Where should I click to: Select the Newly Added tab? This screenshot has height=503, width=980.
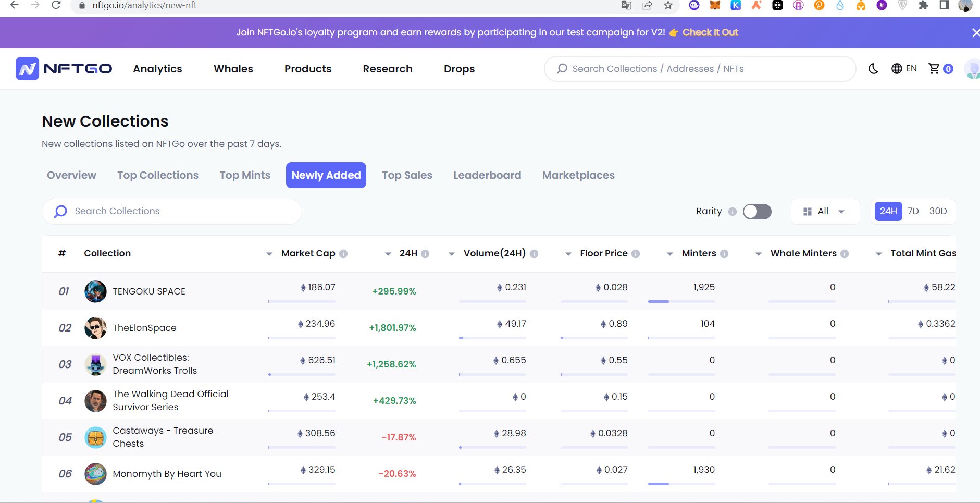(326, 175)
